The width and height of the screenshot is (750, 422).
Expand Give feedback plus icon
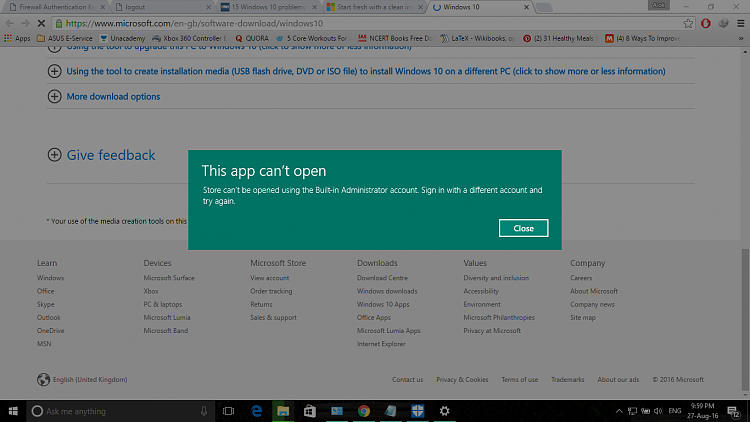[x=55, y=155]
